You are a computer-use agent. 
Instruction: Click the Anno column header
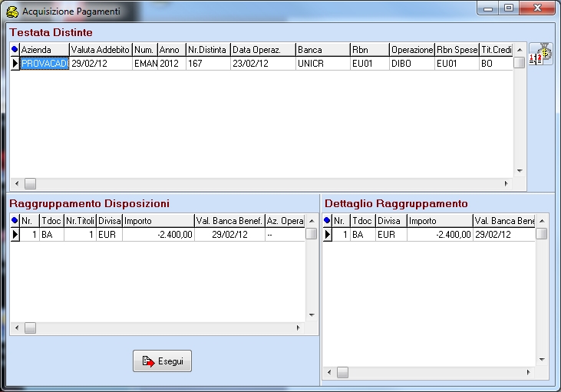coord(172,49)
